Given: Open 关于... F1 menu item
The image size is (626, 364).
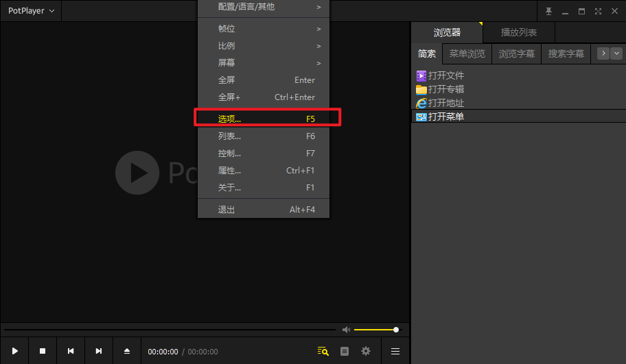Looking at the screenshot, I should (x=264, y=188).
